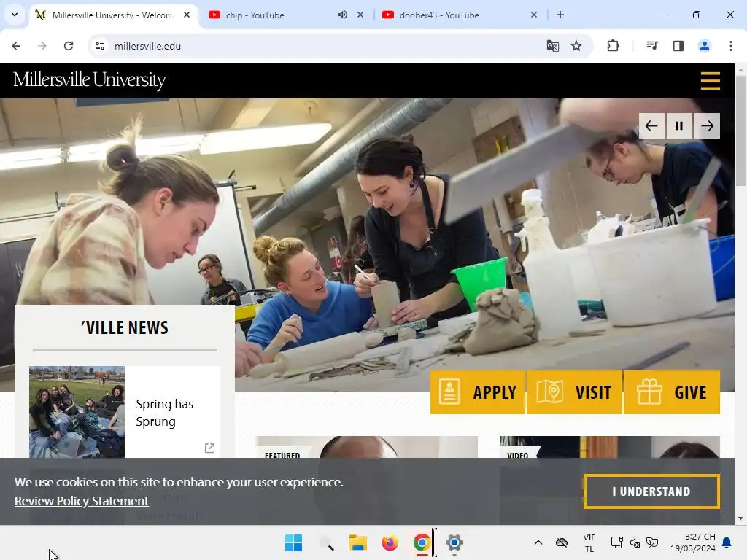Viewport: 747px width, 560px height.
Task: Open media controls in Chrome toolbar
Action: (652, 46)
